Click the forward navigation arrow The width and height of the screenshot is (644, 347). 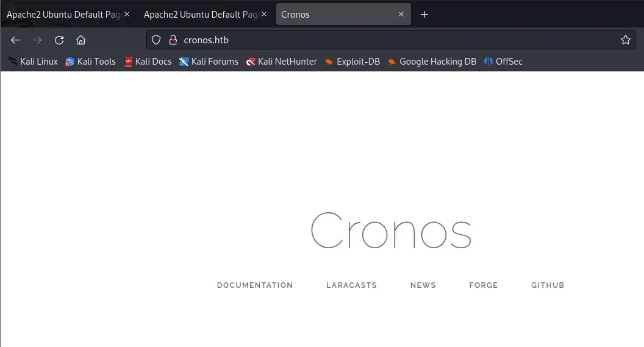tap(37, 40)
